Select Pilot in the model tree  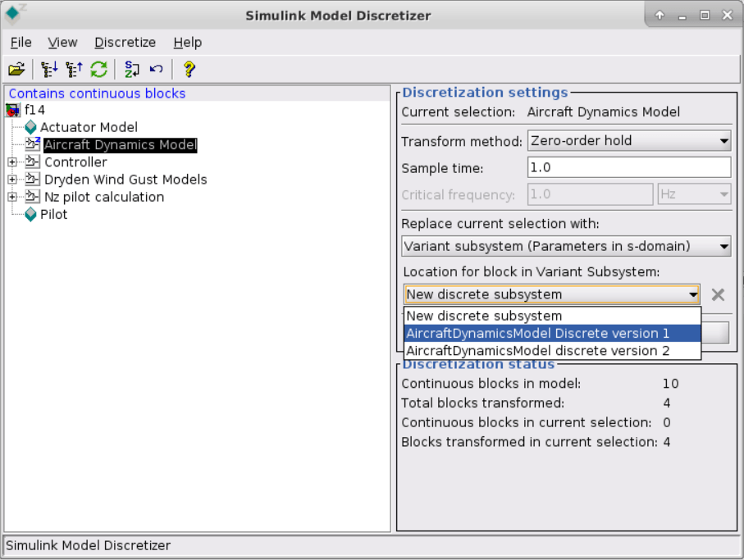coord(53,214)
